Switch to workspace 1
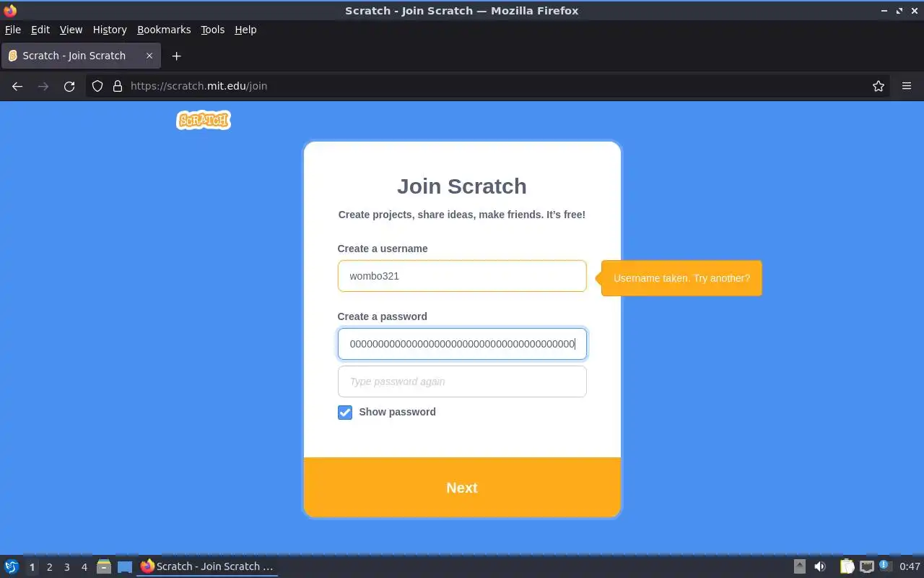Viewport: 924px width, 578px height. coord(32,567)
